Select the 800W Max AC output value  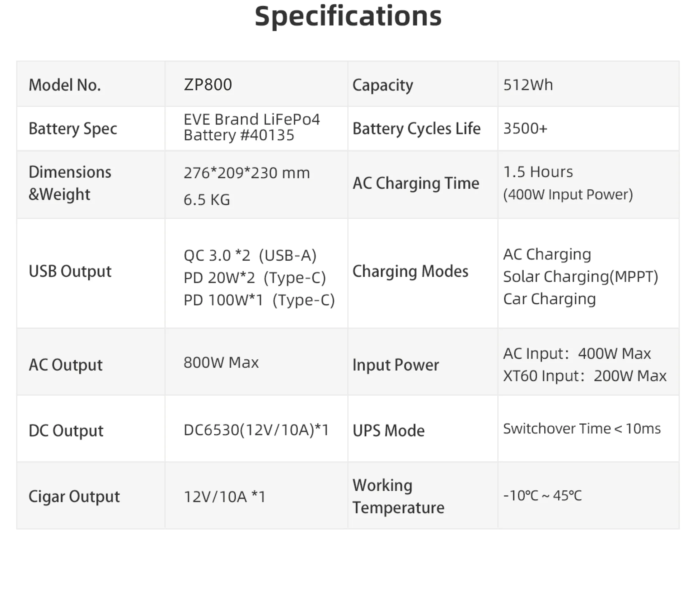coord(221,362)
